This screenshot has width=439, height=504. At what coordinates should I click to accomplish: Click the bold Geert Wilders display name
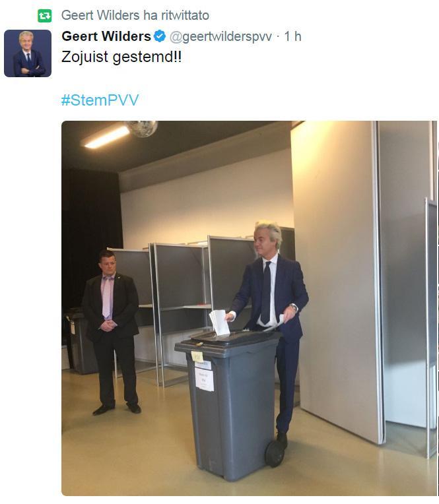click(x=106, y=36)
